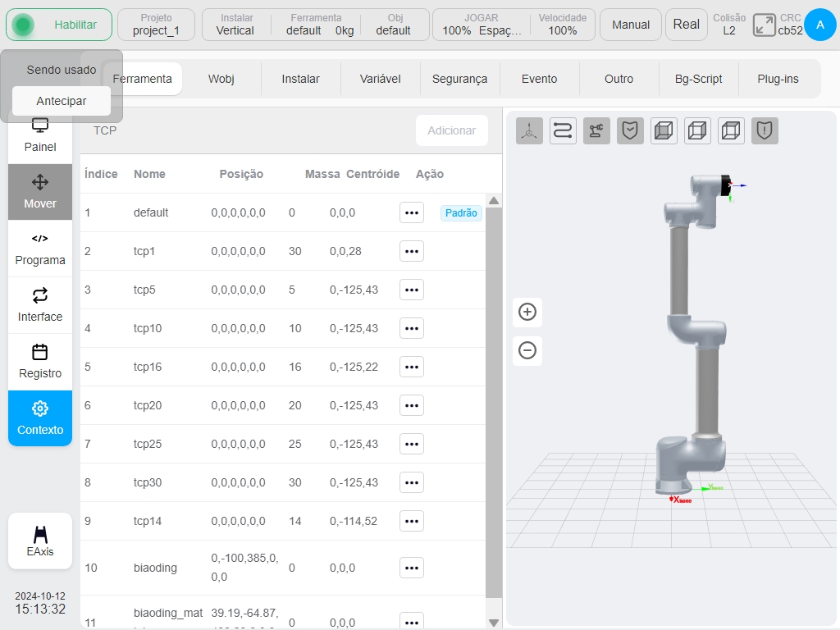840x630 pixels.
Task: Select the first cube view icon
Action: click(x=664, y=130)
